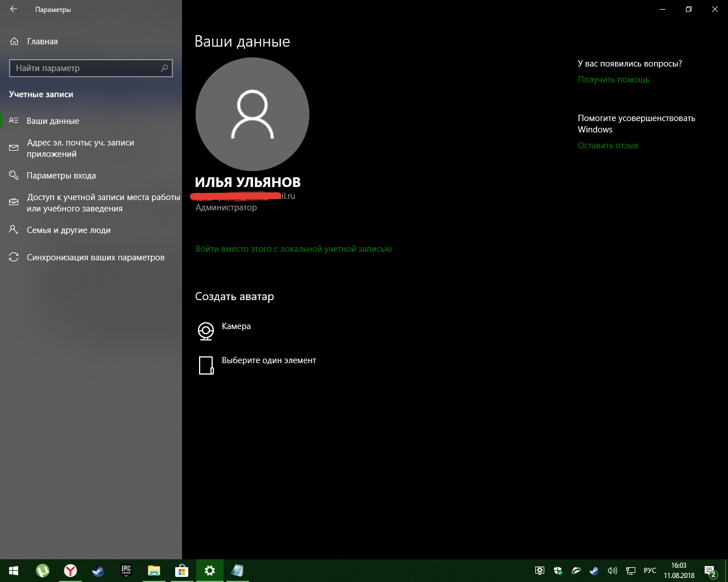
Task: Click the Камера webcam icon
Action: (x=206, y=331)
